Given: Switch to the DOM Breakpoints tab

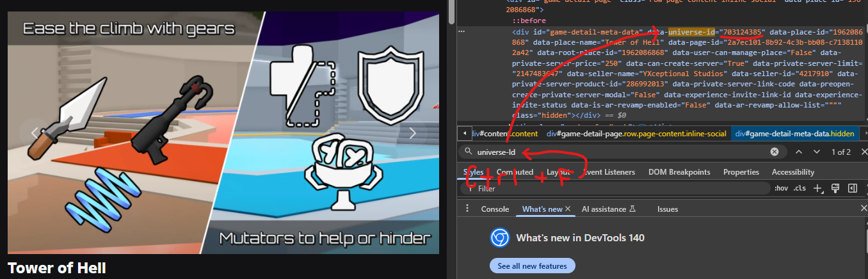Looking at the screenshot, I should click(679, 172).
